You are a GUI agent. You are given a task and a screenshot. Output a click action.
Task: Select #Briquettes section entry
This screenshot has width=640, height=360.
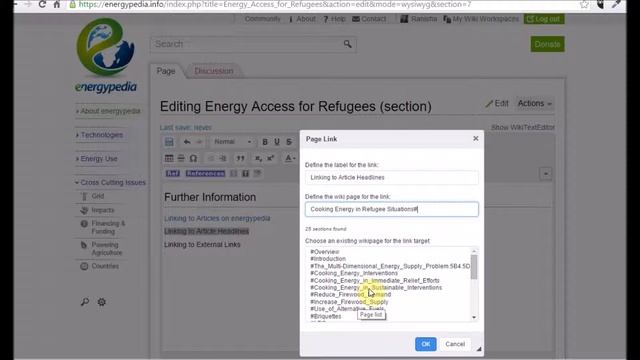[325, 316]
